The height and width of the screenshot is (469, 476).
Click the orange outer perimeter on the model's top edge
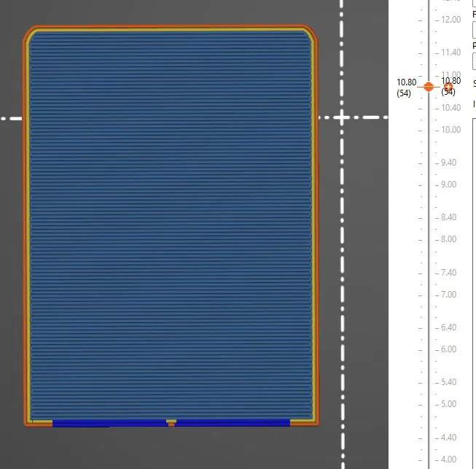(x=170, y=26)
